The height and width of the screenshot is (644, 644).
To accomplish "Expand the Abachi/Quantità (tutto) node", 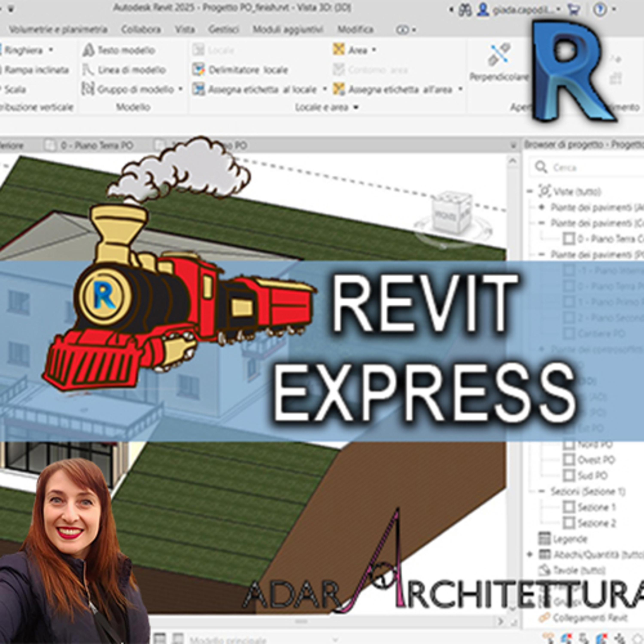I will pyautogui.click(x=530, y=555).
